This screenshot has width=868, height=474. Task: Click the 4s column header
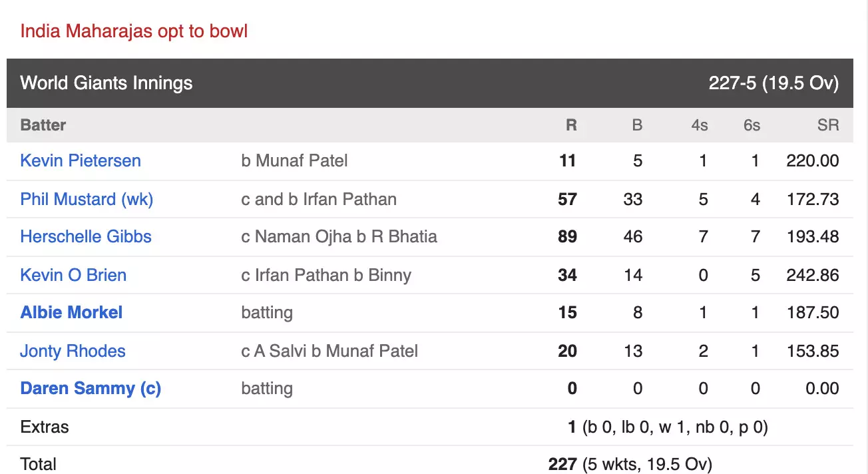(x=699, y=125)
